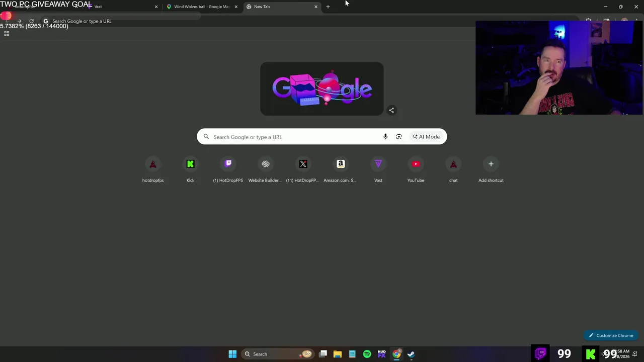
Task: Share the Google Doodle
Action: 391,110
